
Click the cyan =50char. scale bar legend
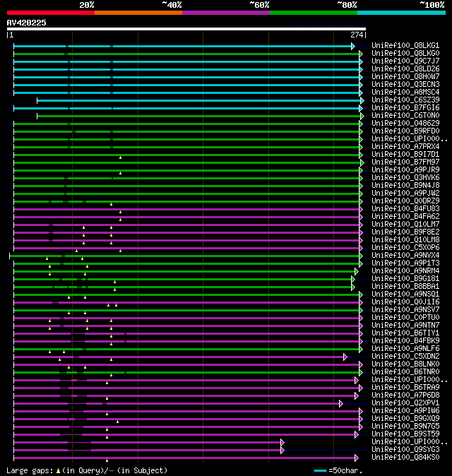point(320,471)
